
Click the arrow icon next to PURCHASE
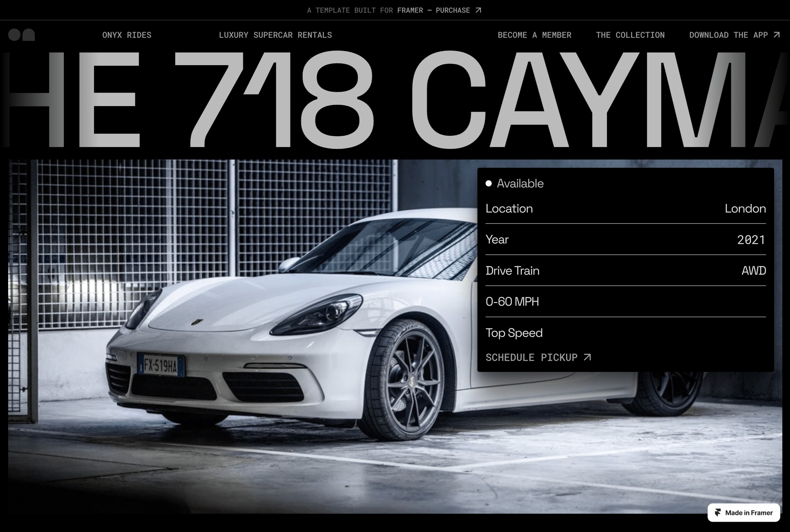478,10
